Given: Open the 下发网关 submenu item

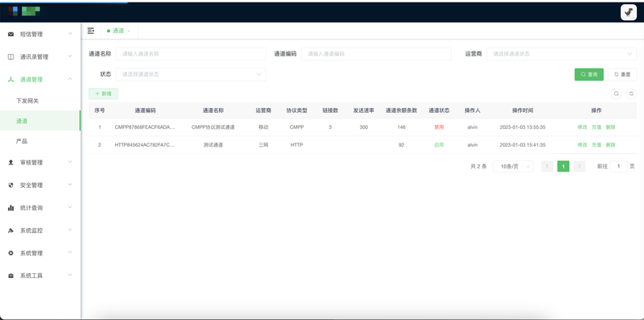Looking at the screenshot, I should (x=40, y=101).
